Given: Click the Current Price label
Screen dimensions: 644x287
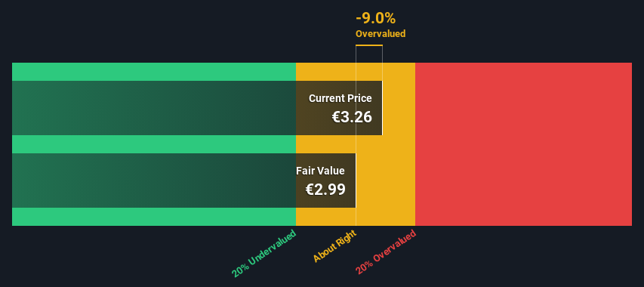Looking at the screenshot, I should 340,98.
